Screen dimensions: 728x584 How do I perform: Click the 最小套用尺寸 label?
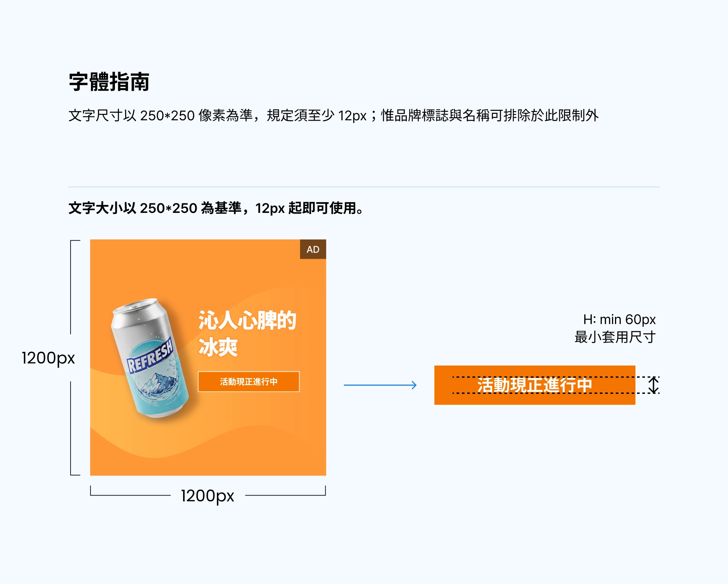click(x=615, y=337)
